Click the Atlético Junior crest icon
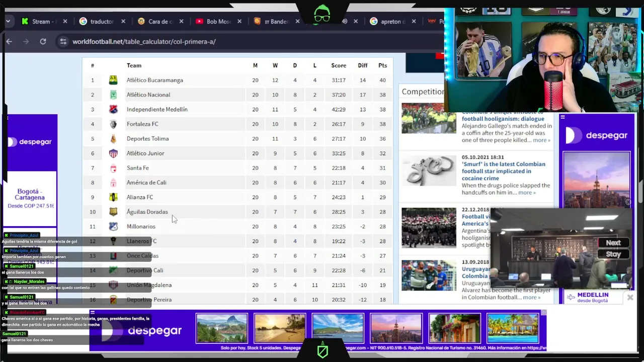This screenshot has height=362, width=644. tap(113, 153)
